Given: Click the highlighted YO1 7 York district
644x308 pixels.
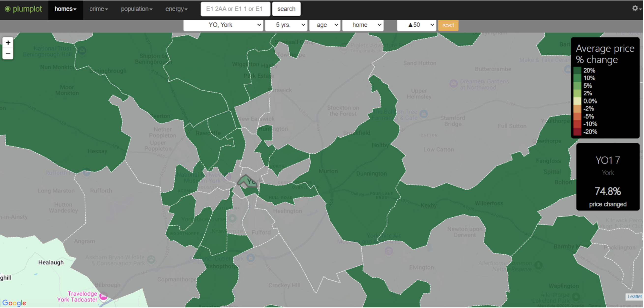Looking at the screenshot, I should click(247, 181).
